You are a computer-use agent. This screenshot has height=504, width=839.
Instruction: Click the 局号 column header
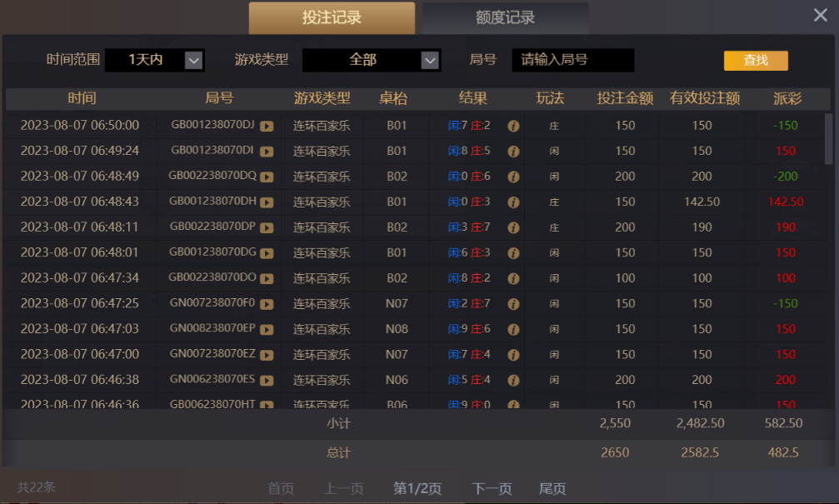tap(219, 98)
